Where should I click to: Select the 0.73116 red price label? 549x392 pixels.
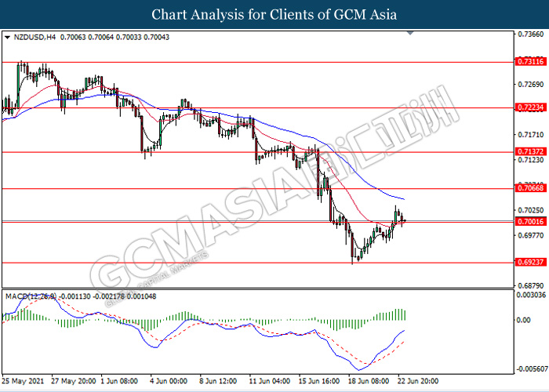[x=531, y=62]
